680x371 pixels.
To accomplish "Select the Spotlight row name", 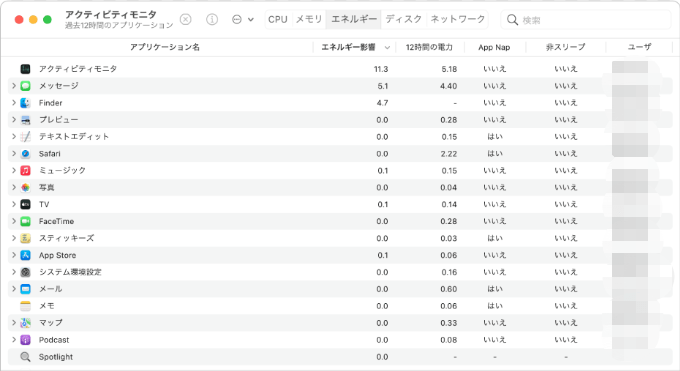I will [56, 357].
